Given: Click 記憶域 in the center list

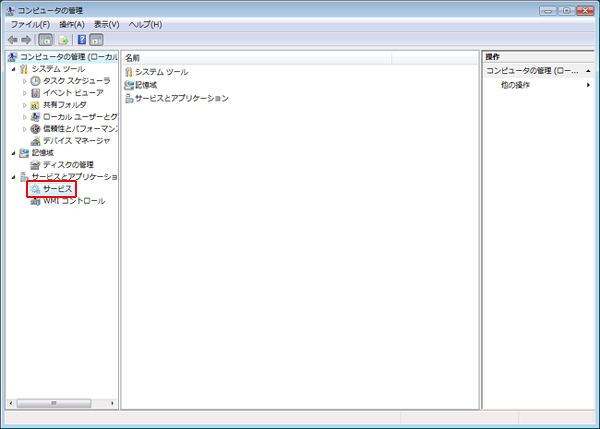Looking at the screenshot, I should pos(146,85).
